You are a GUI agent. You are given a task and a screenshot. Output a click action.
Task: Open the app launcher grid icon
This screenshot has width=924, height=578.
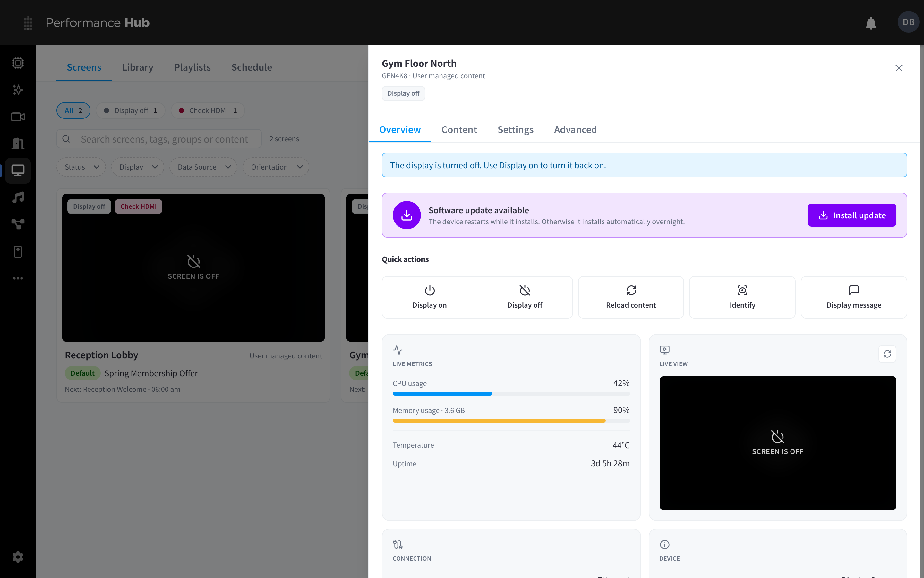tap(28, 23)
